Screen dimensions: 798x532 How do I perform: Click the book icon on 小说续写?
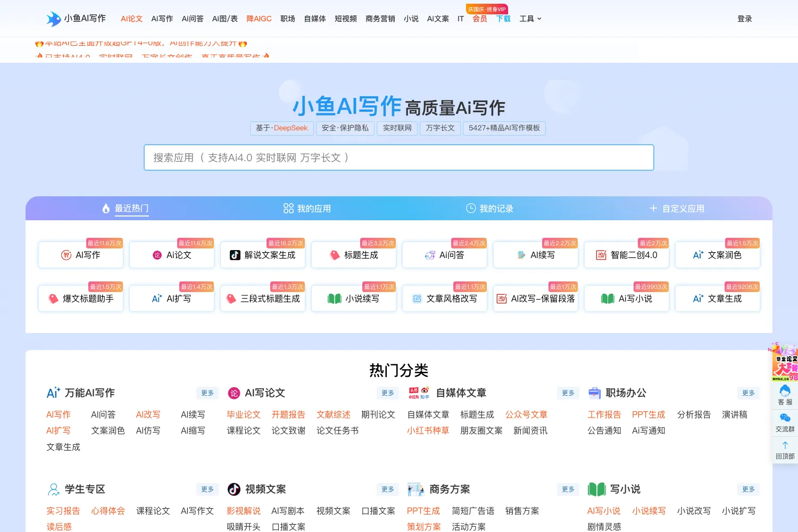point(335,299)
